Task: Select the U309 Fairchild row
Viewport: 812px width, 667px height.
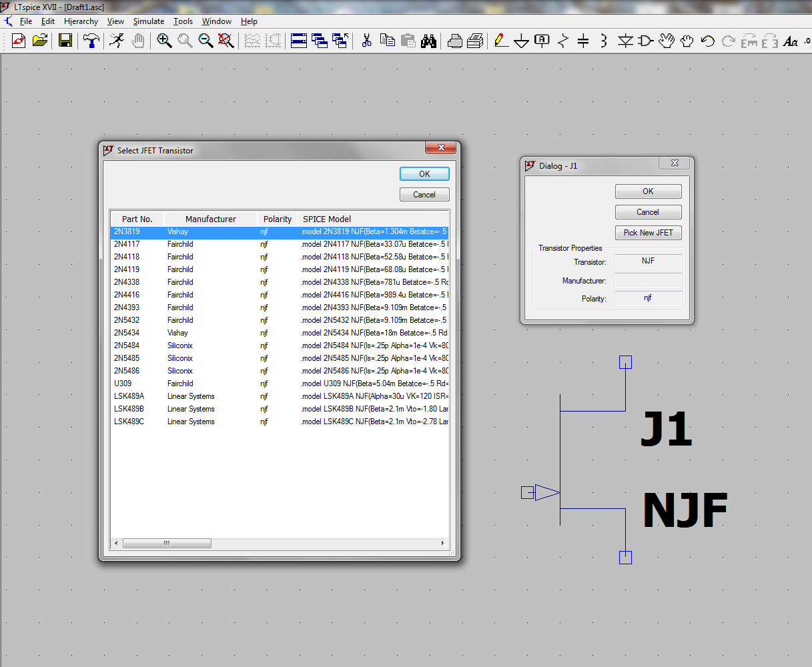Action: pyautogui.click(x=280, y=384)
